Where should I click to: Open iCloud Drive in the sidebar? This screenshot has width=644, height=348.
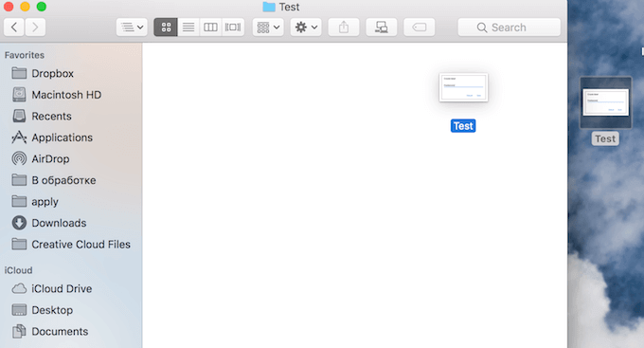click(x=62, y=289)
